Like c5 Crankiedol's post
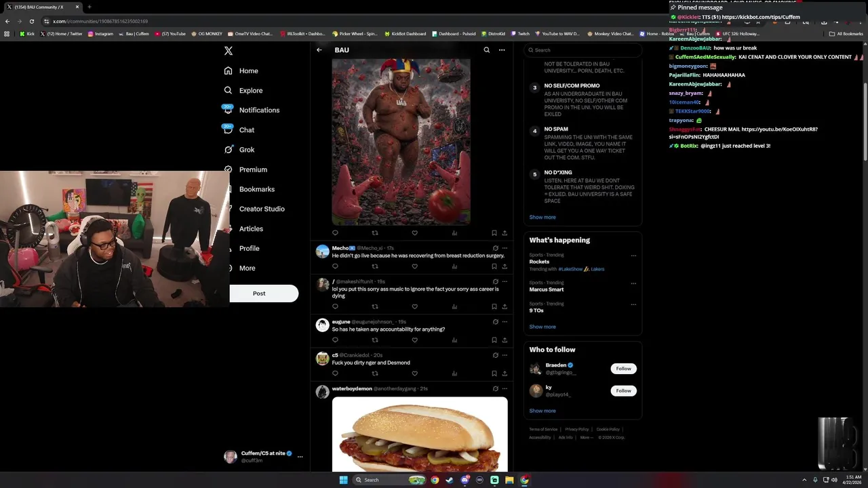868x488 pixels. pyautogui.click(x=414, y=373)
